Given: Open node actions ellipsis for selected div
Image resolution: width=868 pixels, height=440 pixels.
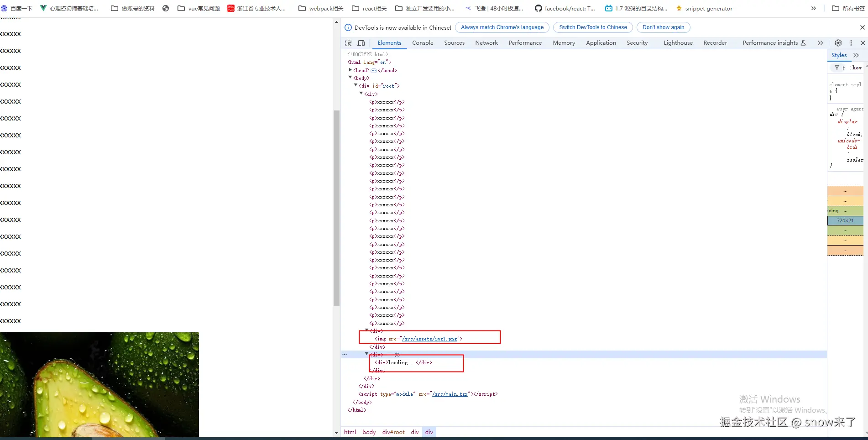Looking at the screenshot, I should click(345, 354).
